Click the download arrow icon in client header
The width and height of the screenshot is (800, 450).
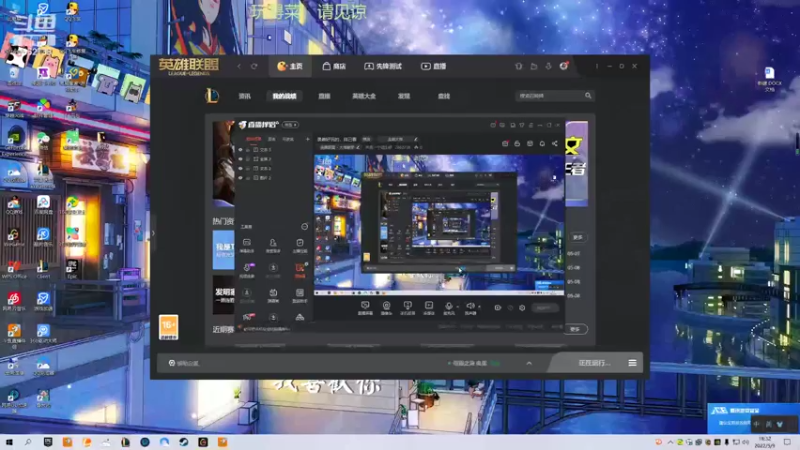[x=548, y=66]
